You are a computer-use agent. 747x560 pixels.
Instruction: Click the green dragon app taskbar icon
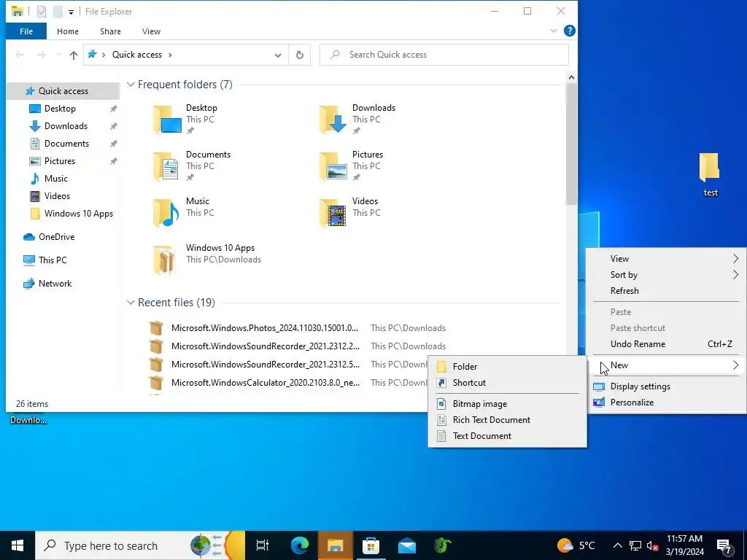click(x=443, y=545)
